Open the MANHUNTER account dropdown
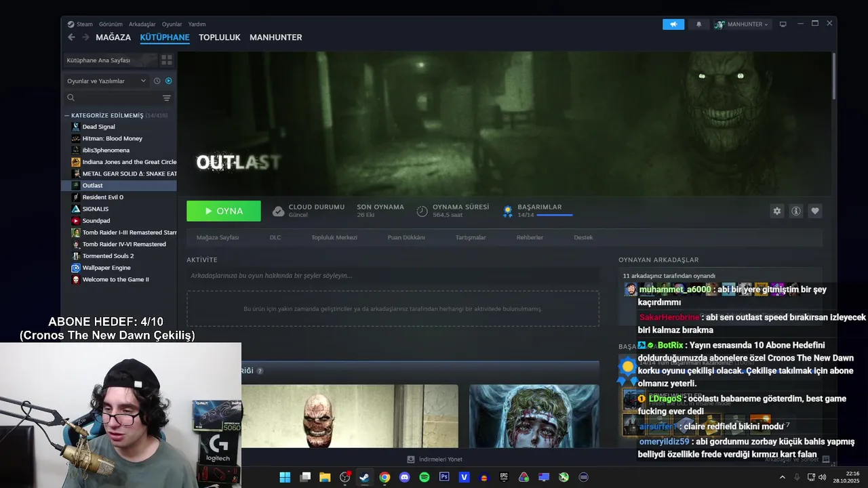This screenshot has height=488, width=868. [x=743, y=24]
